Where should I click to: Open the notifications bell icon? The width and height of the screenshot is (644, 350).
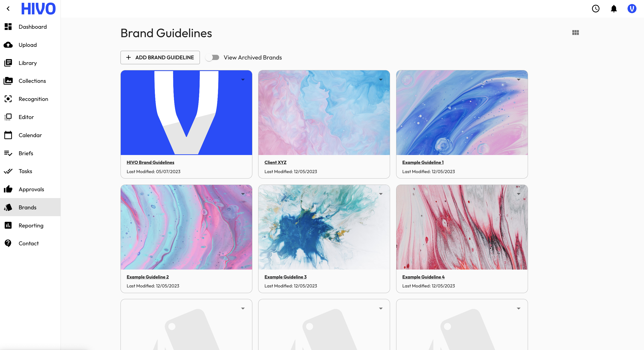point(613,9)
